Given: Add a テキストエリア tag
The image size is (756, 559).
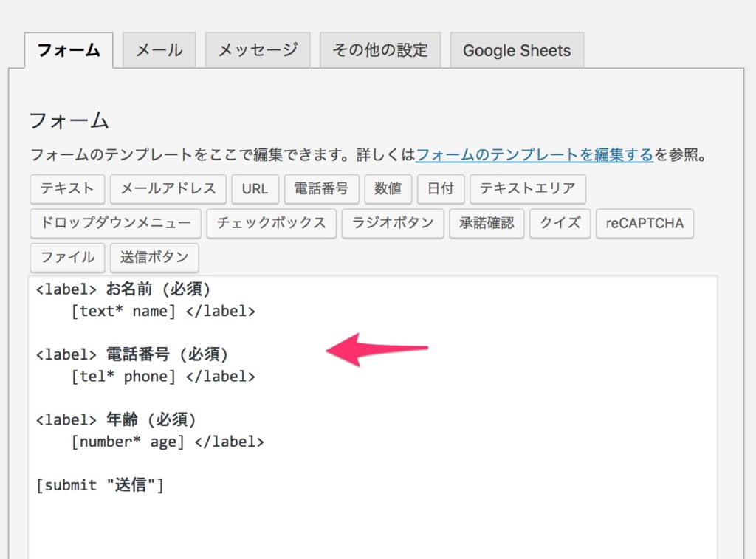Looking at the screenshot, I should (x=527, y=188).
